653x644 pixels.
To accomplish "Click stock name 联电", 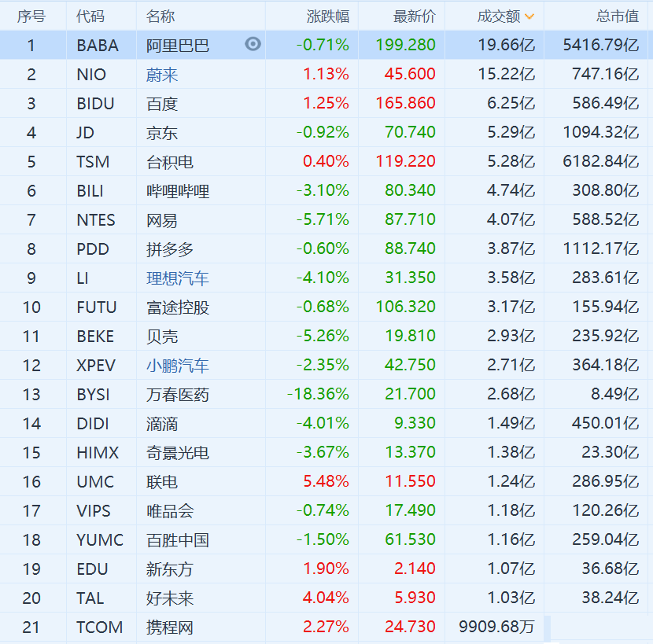I will click(x=162, y=482).
